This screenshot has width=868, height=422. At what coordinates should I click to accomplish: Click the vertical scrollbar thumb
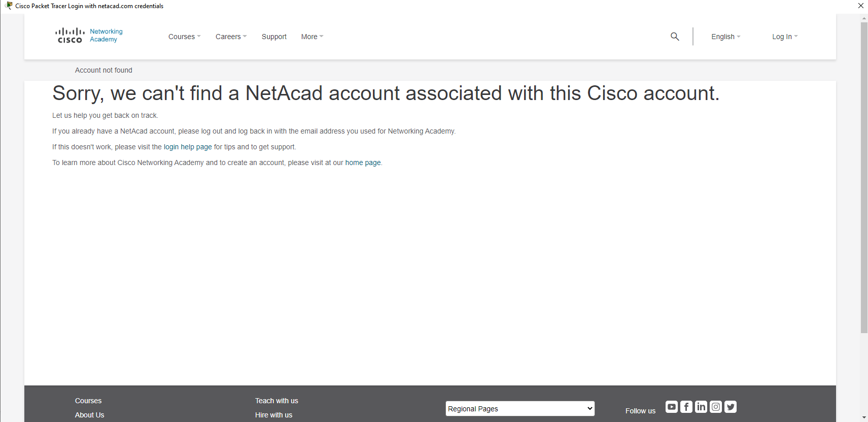click(x=864, y=178)
